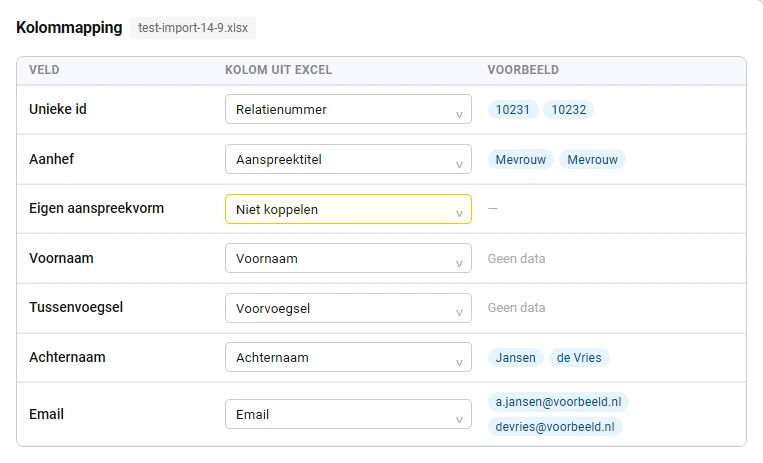This screenshot has width=763, height=463.
Task: Open the Achternaam field's column dropdown
Action: (x=348, y=357)
